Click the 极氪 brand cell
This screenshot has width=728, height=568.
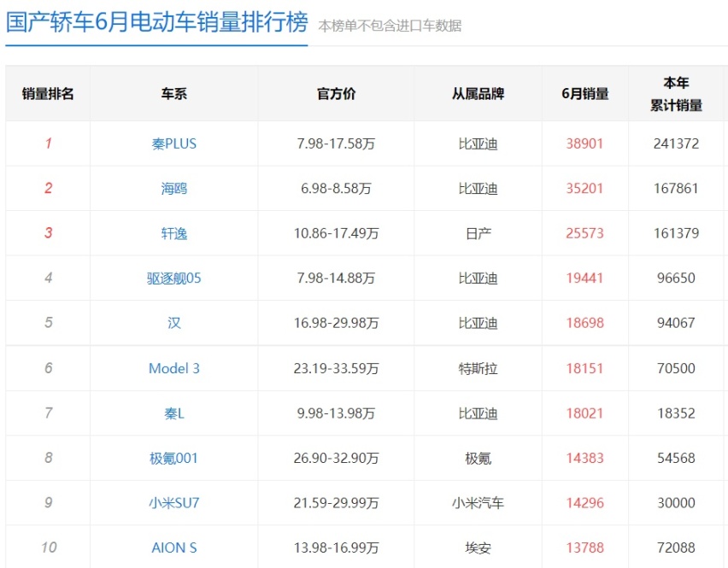click(478, 458)
